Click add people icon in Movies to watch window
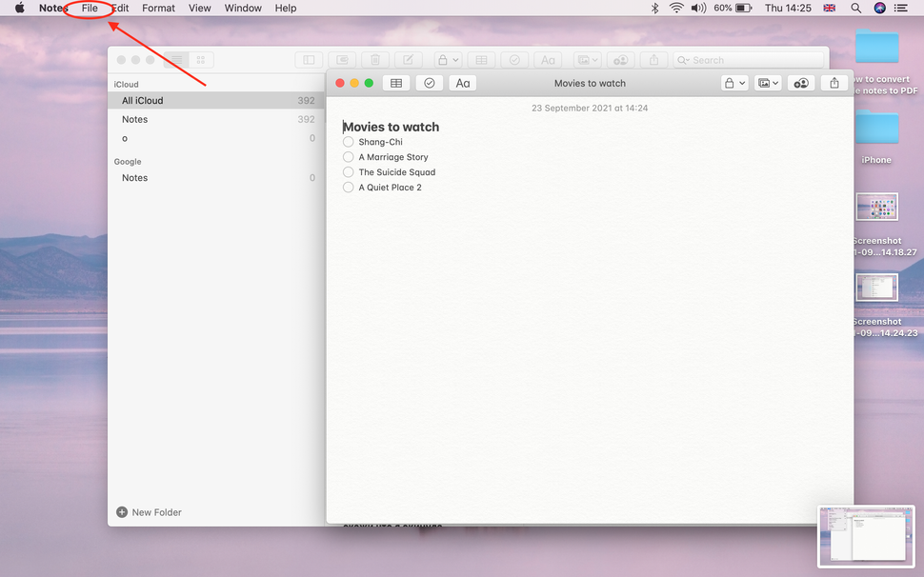Viewport: 924px width, 577px height. [801, 83]
